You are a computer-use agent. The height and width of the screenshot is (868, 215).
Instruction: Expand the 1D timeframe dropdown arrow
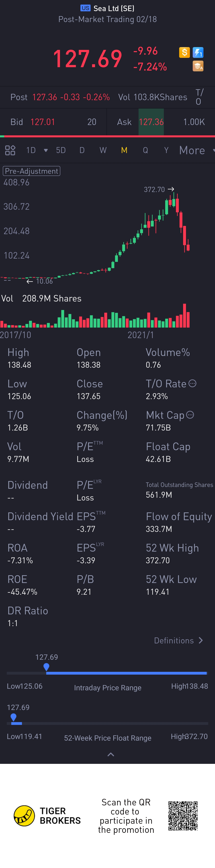46,150
